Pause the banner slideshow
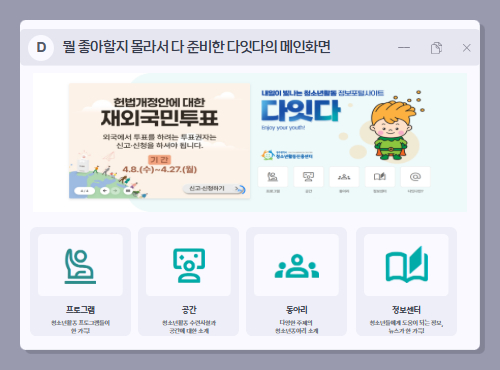Image resolution: width=500 pixels, height=370 pixels. pyautogui.click(x=127, y=191)
